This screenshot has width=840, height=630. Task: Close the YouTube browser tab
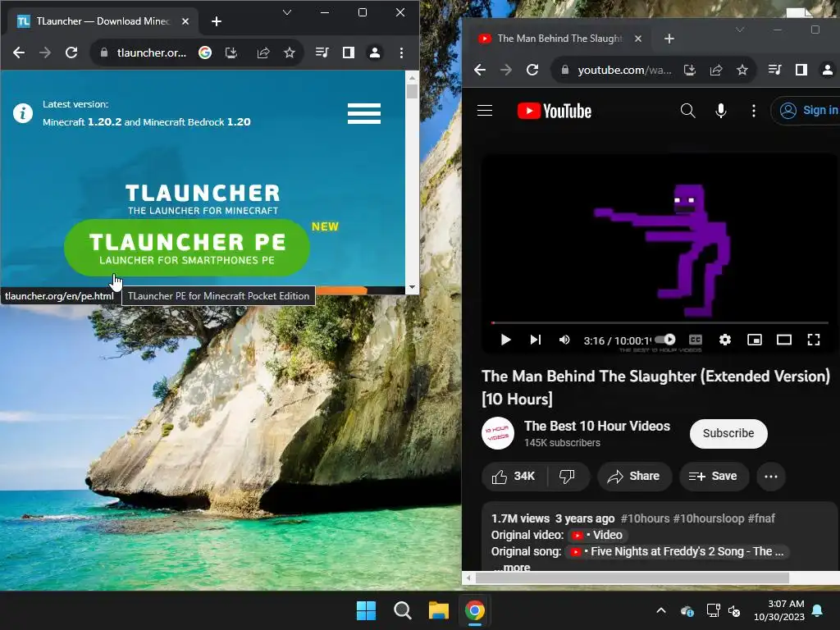tap(638, 39)
